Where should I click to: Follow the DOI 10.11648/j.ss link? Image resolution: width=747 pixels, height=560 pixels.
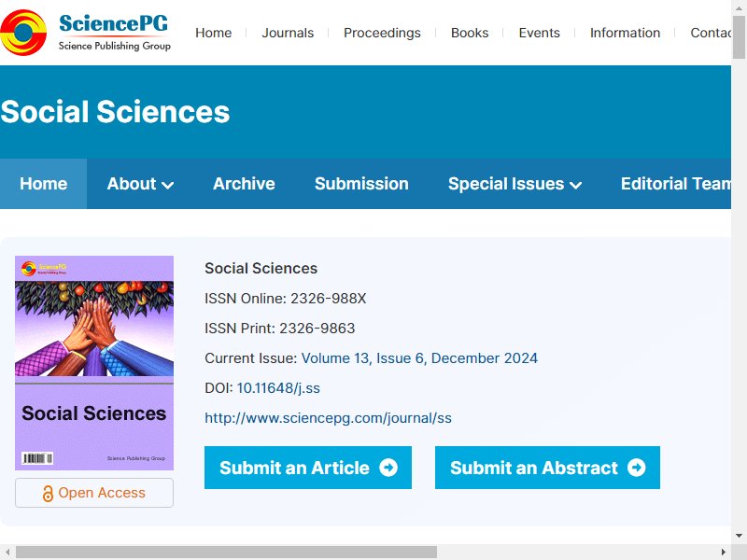[x=278, y=388]
